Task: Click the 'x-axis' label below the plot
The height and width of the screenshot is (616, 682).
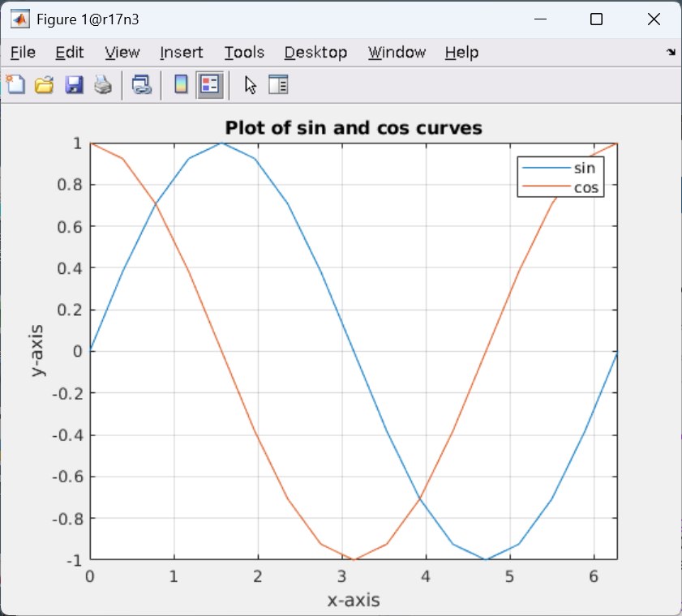Action: tap(354, 600)
